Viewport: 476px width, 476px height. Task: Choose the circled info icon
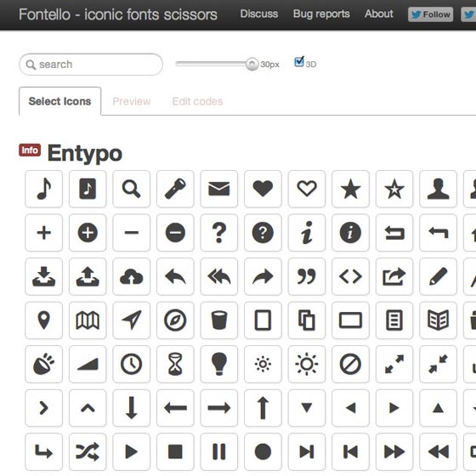(350, 233)
